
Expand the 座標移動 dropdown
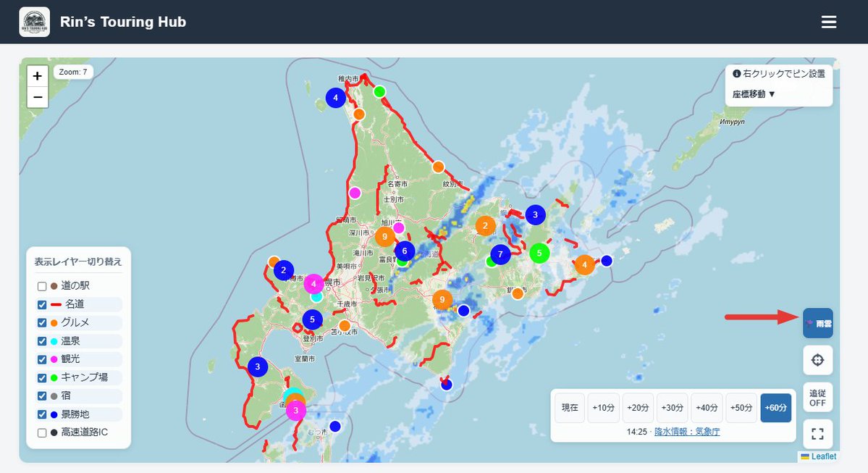tap(754, 94)
